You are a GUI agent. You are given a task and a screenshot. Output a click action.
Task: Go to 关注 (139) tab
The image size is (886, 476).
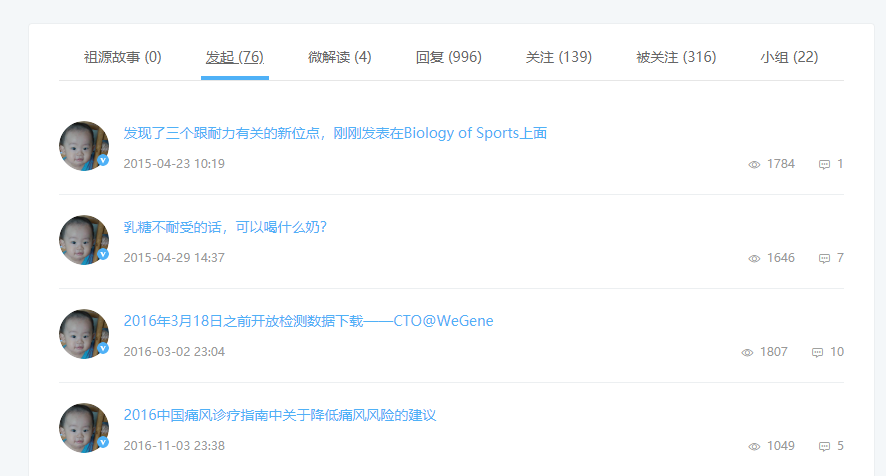559,57
